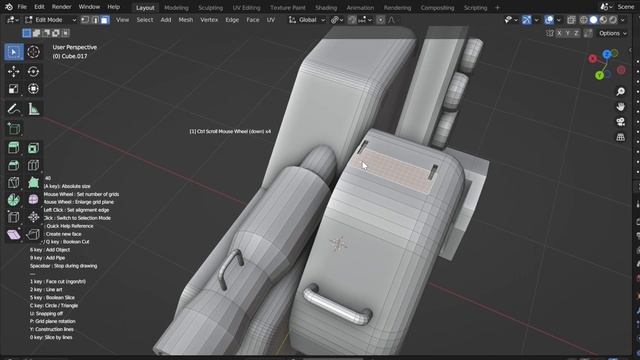The height and width of the screenshot is (360, 640).
Task: Select the Smooth vertices tool
Action: tap(33, 200)
